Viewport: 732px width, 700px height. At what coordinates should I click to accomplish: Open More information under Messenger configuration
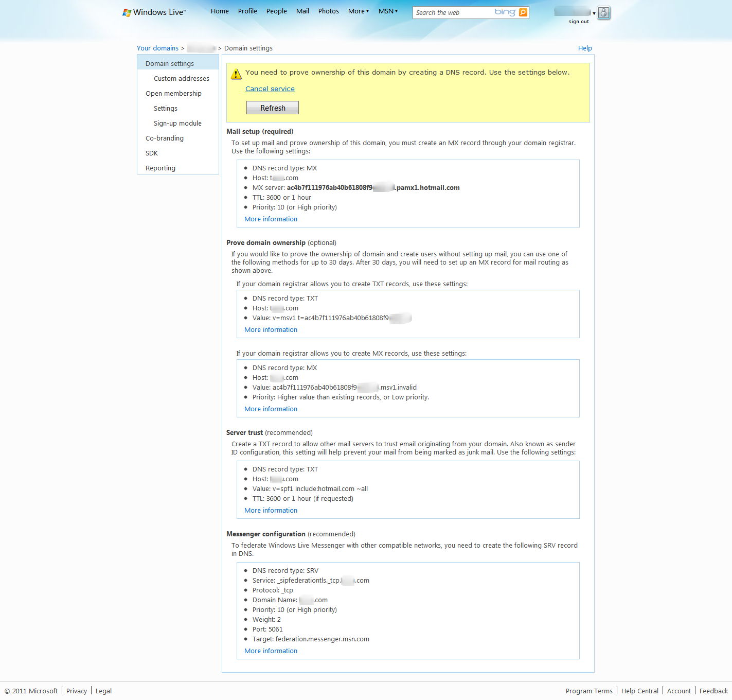(x=271, y=651)
